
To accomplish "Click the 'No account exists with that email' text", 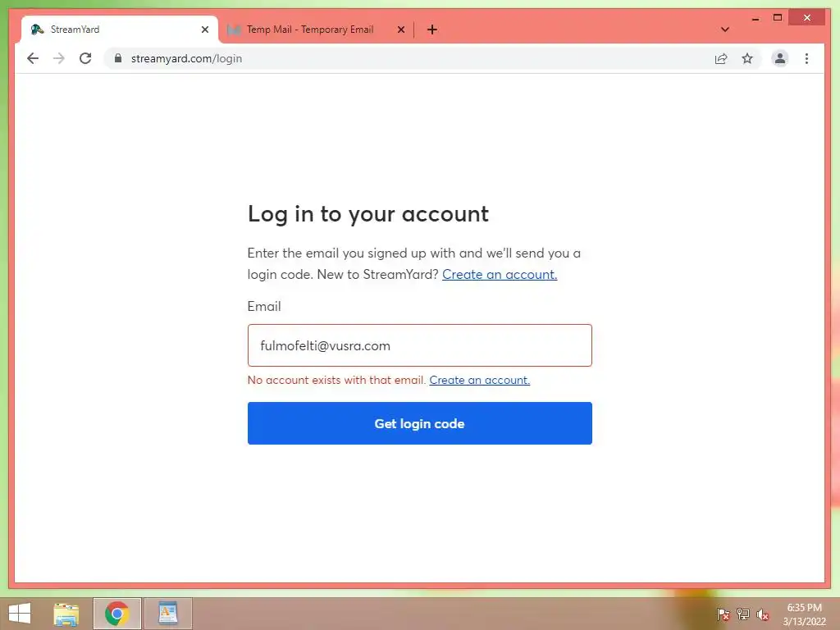I will [x=336, y=380].
